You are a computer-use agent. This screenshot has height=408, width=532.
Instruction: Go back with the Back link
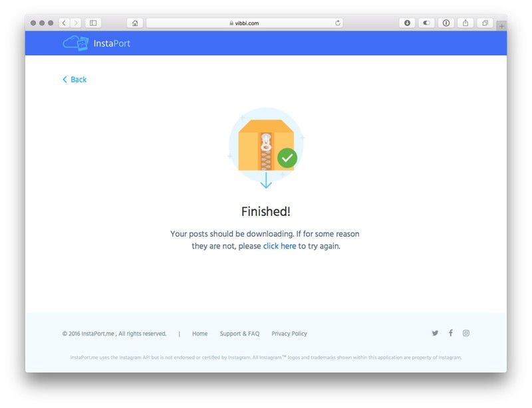tap(74, 79)
